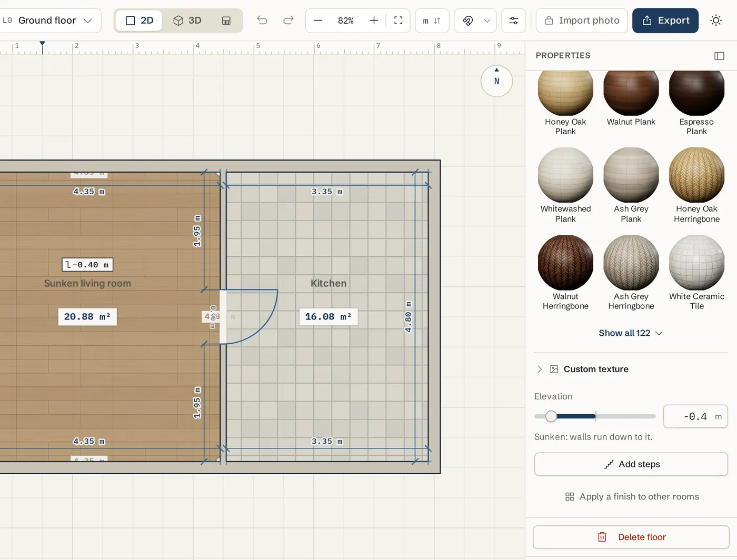The height and width of the screenshot is (560, 737).
Task: Open the calculator view icon
Action: [x=226, y=21]
